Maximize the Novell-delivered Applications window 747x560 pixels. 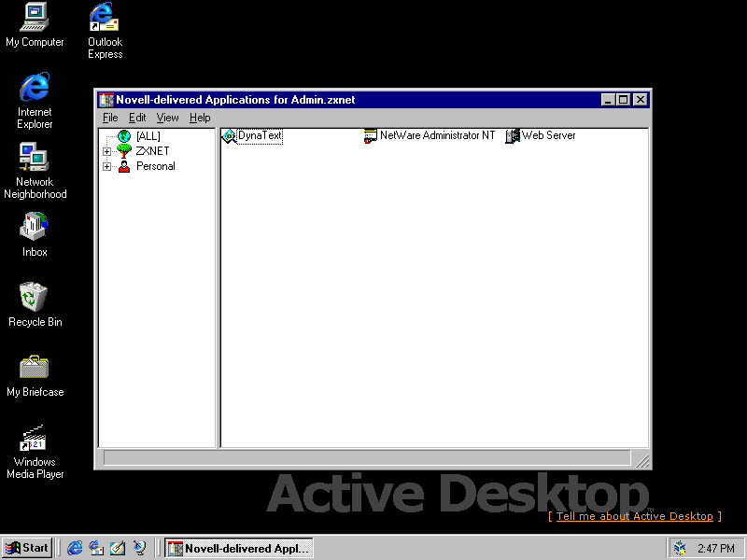pos(623,100)
